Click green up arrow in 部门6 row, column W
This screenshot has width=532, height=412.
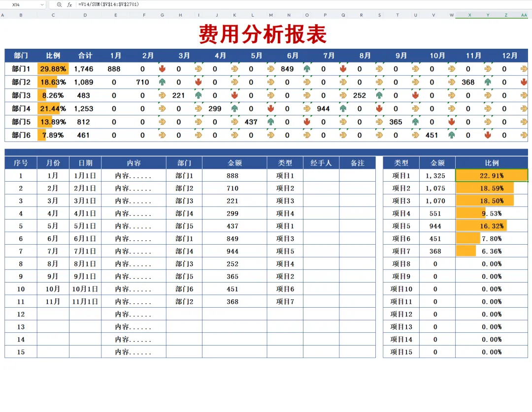pyautogui.click(x=452, y=135)
